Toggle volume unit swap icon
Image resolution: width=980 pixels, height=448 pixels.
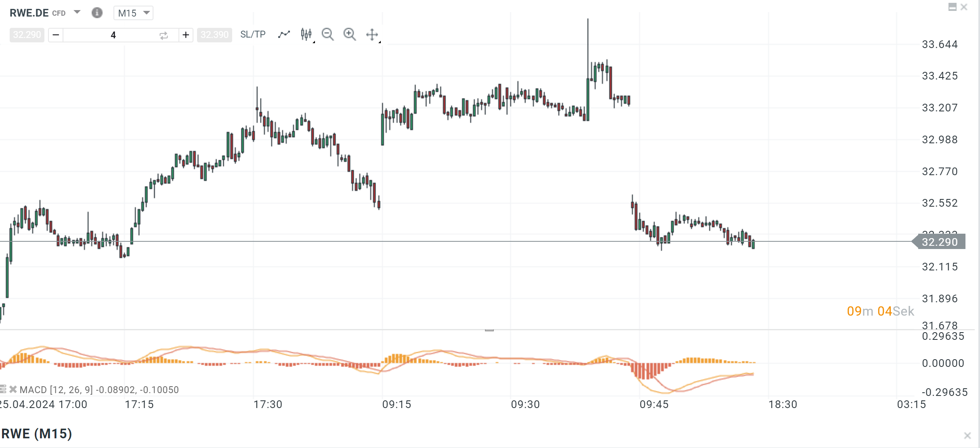tap(164, 36)
